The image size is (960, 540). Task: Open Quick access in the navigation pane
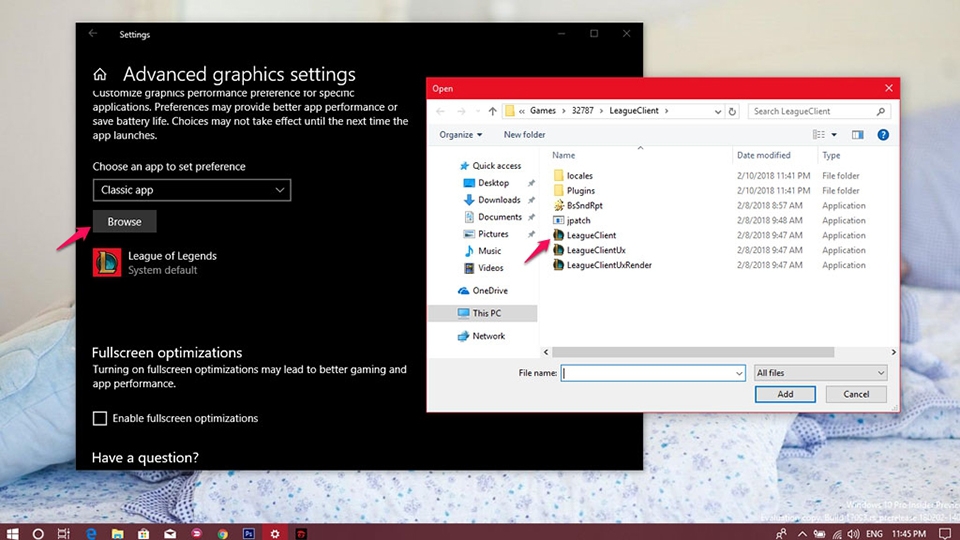pyautogui.click(x=490, y=166)
